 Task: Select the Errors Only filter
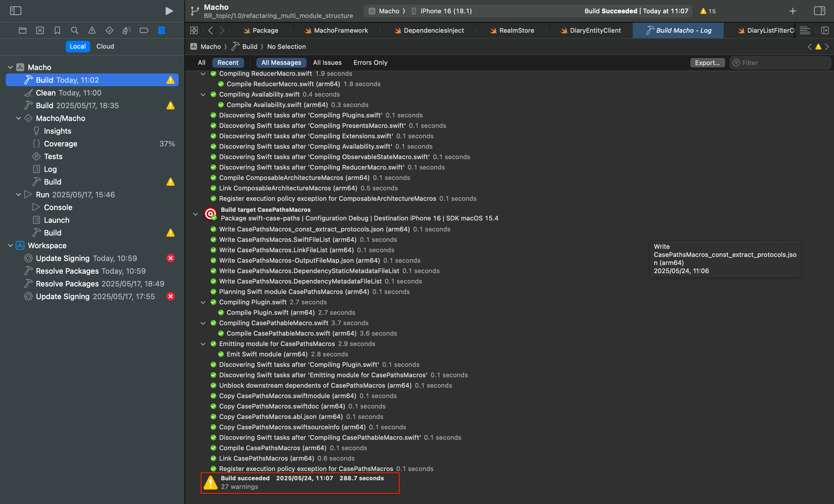coord(370,62)
